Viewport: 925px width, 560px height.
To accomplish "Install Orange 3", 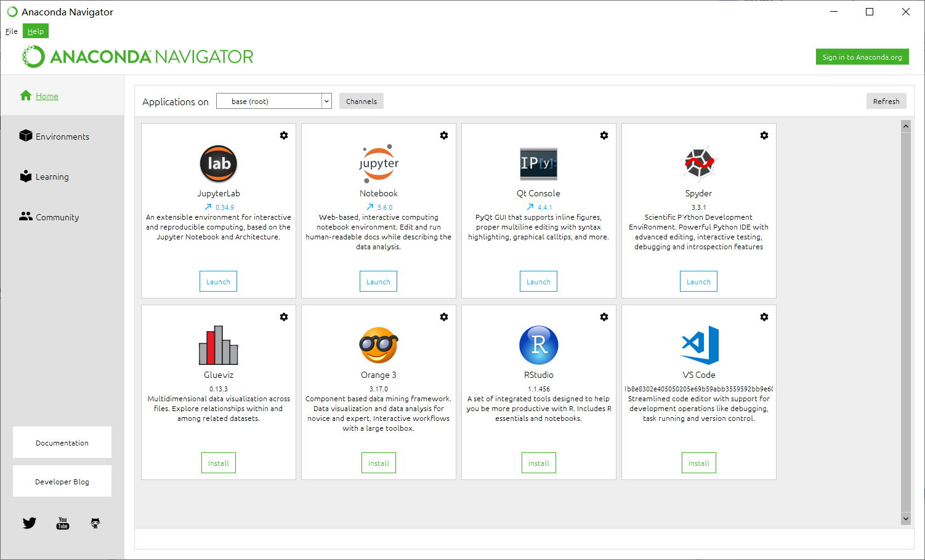I will click(379, 463).
